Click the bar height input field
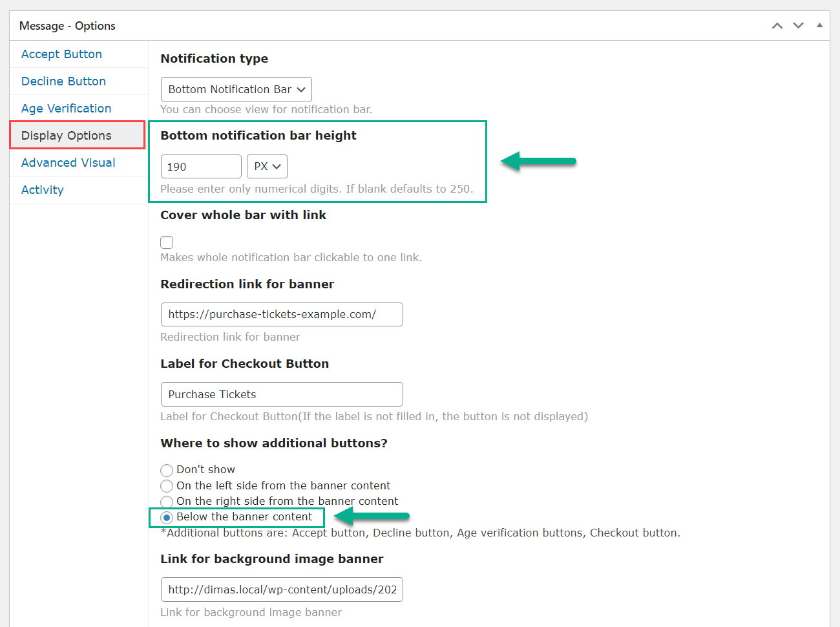This screenshot has width=840, height=627. coord(201,167)
